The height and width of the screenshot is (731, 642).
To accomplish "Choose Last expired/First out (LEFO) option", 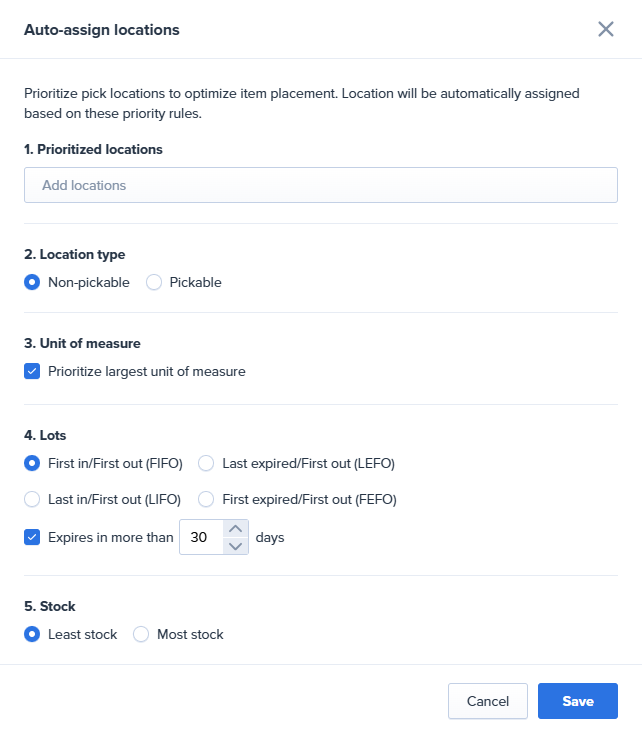I will click(206, 463).
